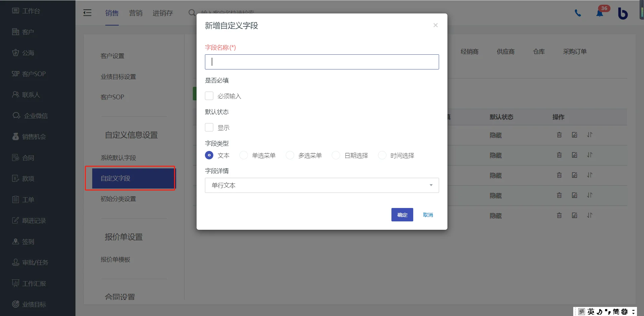Select the 文本 field type radio
The width and height of the screenshot is (644, 316).
pos(209,155)
